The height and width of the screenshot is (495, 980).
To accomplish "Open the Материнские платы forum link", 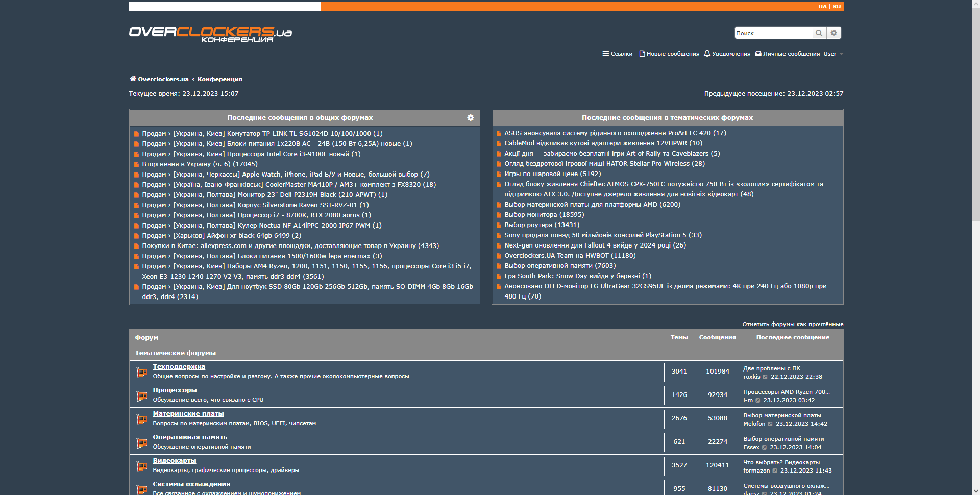I will click(x=188, y=414).
